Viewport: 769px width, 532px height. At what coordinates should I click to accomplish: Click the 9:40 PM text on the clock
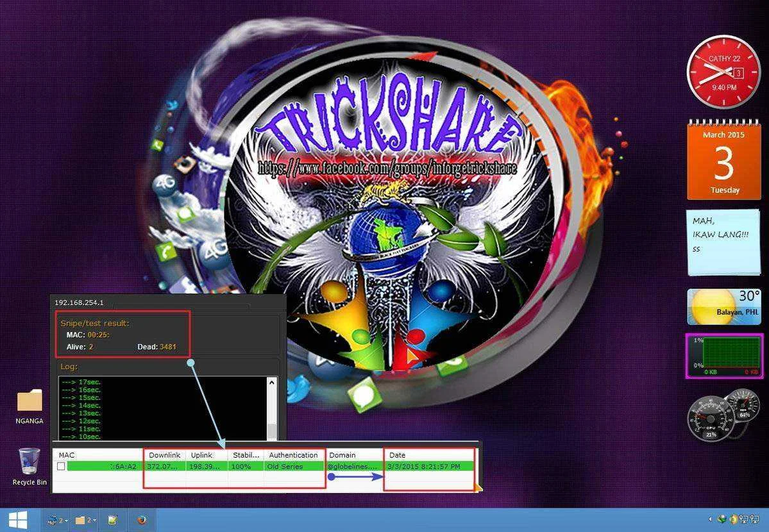tap(724, 87)
